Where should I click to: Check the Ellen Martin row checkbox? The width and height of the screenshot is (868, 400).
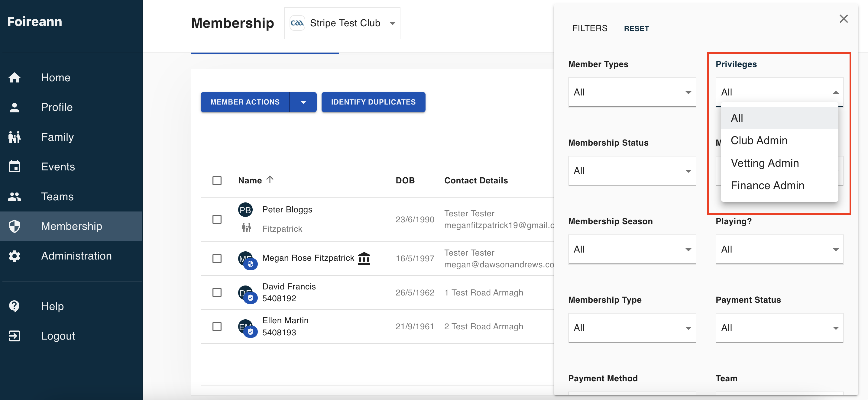[217, 326]
